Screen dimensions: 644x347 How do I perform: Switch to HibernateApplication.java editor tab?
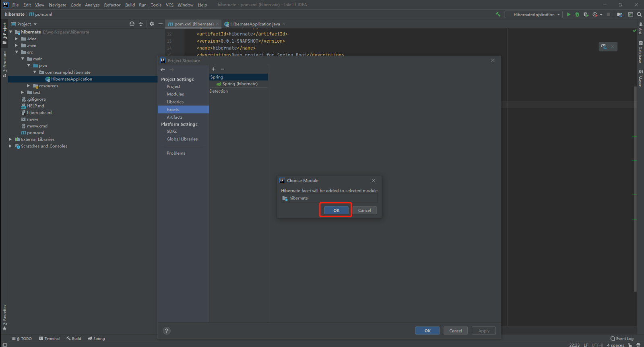[254, 24]
